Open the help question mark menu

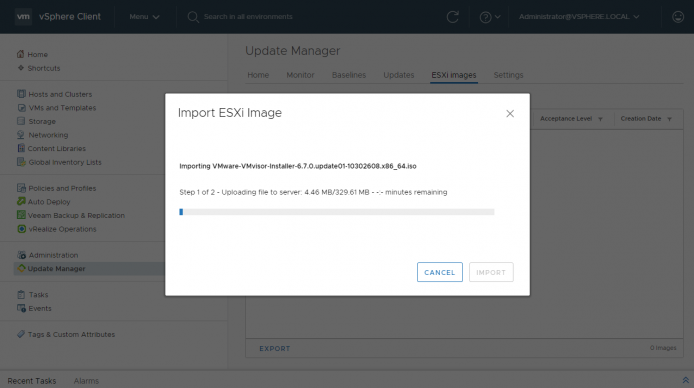tap(485, 17)
